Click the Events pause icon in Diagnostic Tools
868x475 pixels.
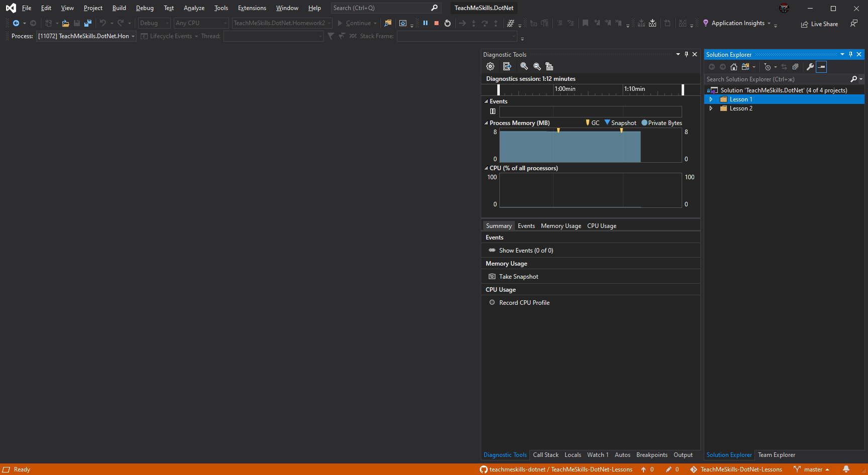(493, 111)
